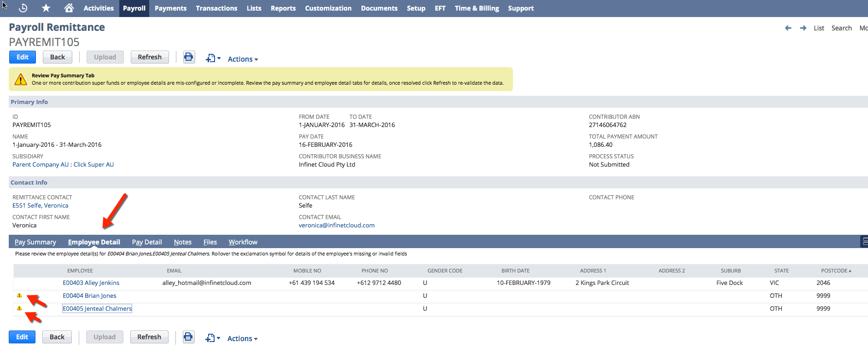Open the Workflow tab
The image size is (868, 348).
coord(243,242)
